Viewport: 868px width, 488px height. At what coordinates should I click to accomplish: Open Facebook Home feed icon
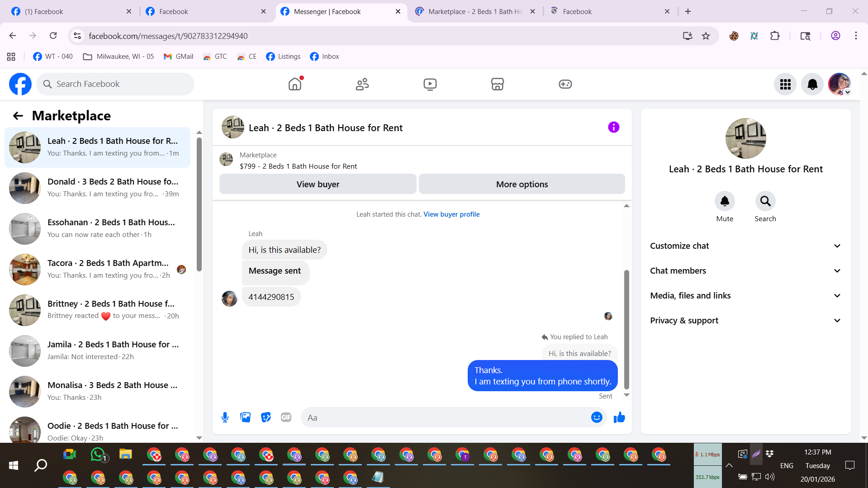295,84
